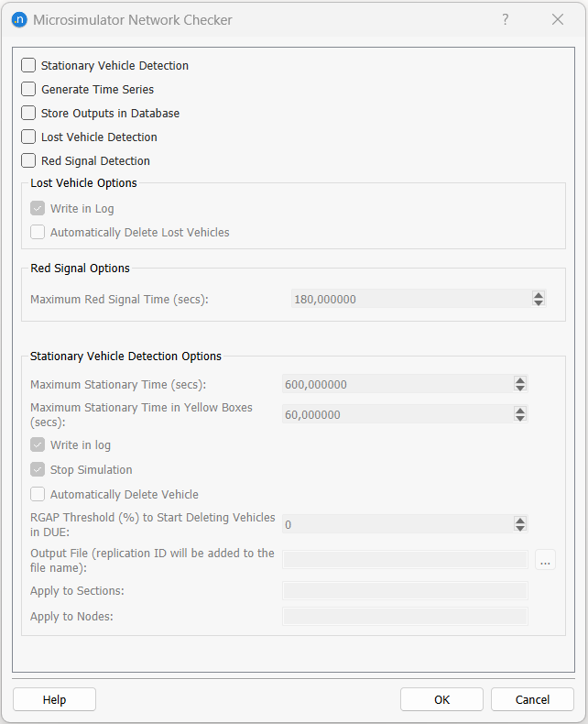Decrease Maximum Red Signal Time with down arrow
This screenshot has width=588, height=724.
point(539,303)
